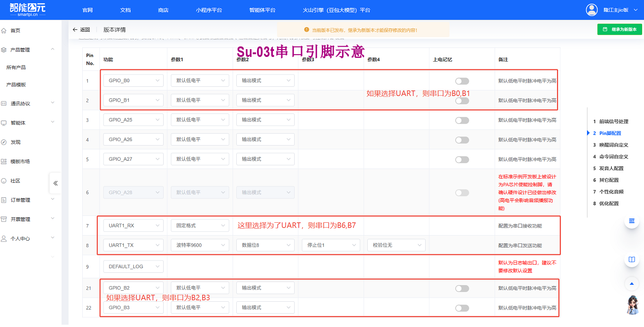This screenshot has width=644, height=327.
Task: Open the documentation book icon on the right edge
Action: point(632,259)
